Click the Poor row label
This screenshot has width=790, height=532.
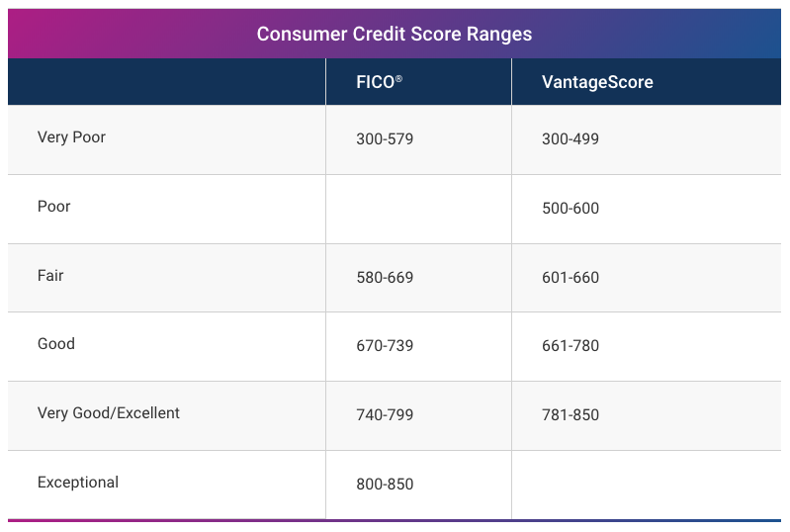[54, 207]
